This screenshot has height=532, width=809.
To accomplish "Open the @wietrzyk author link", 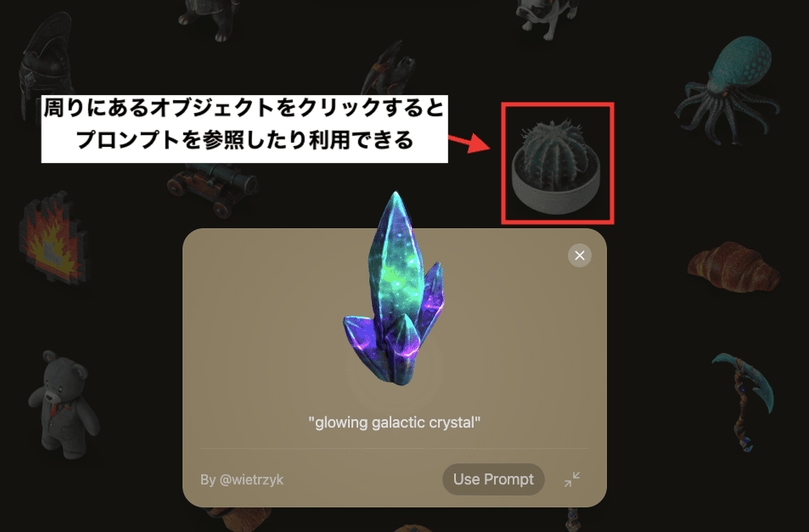I will (242, 480).
